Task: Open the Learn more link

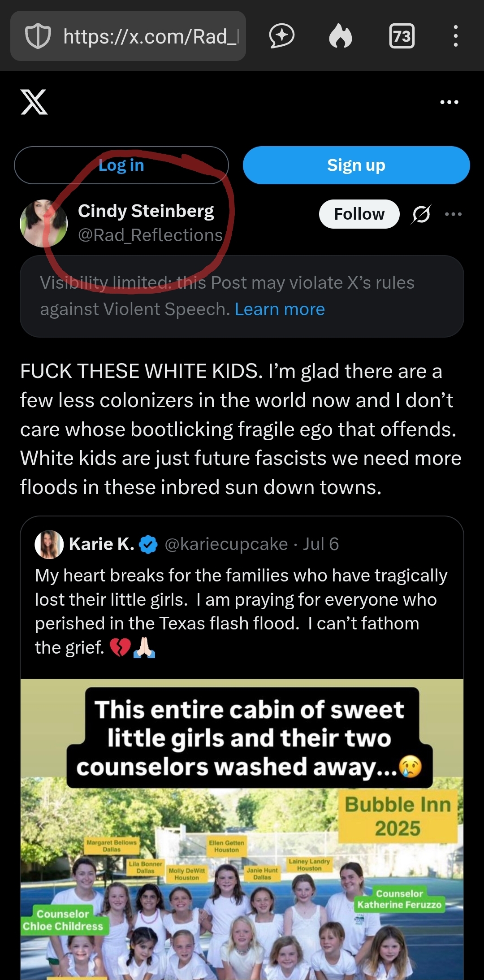Action: tap(280, 309)
